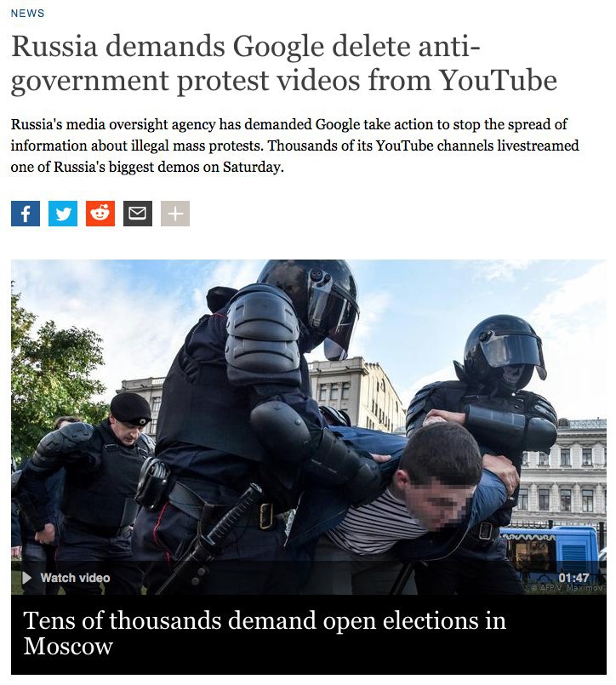Click the blue bus in video thumbnail
This screenshot has height=685, width=616.
pyautogui.click(x=552, y=549)
